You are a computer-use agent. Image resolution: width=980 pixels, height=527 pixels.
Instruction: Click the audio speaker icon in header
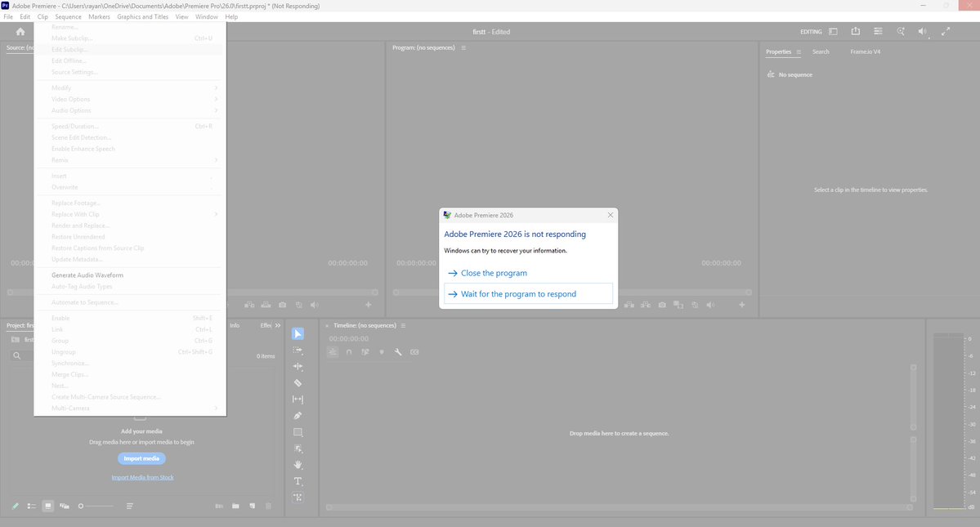[x=923, y=31]
